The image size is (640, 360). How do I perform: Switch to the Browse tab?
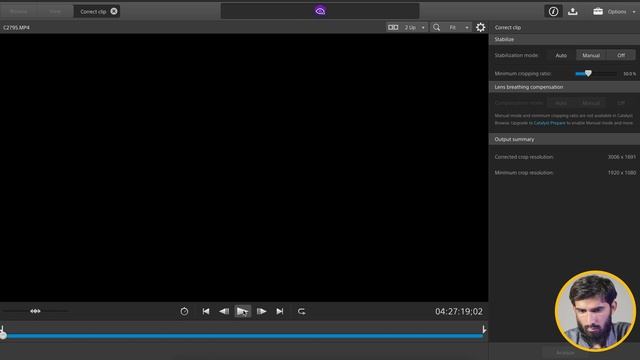point(19,11)
